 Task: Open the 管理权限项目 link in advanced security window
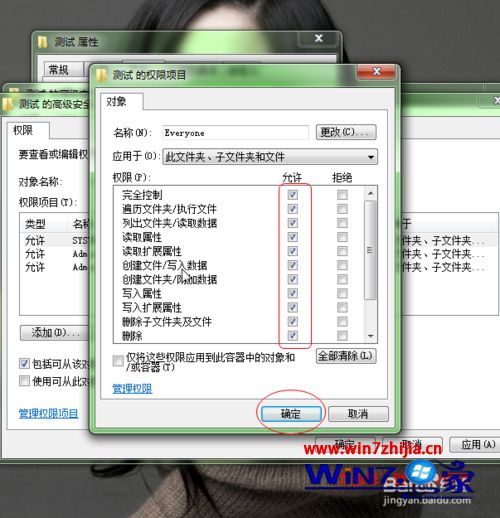pyautogui.click(x=49, y=413)
